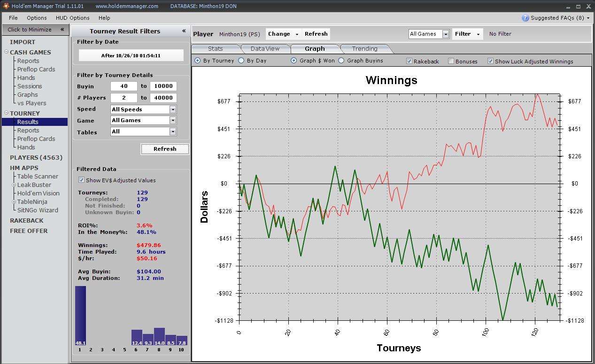Screen dimensions: 595x364
Task: Collapse the TOURNEY tree section
Action: (x=6, y=113)
